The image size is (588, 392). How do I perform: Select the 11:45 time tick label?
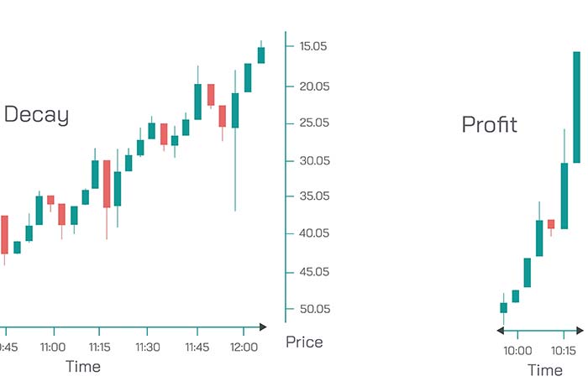197,347
